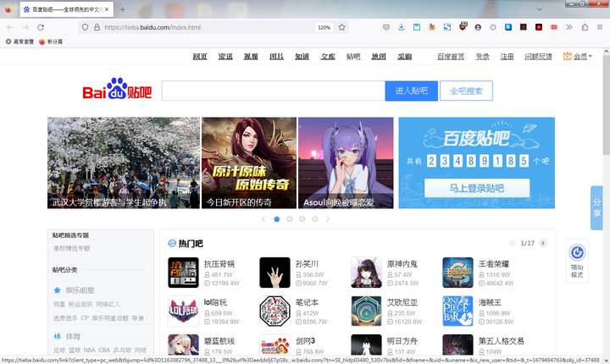Click the red shield extension icon
610x364 pixels.
coord(463,27)
